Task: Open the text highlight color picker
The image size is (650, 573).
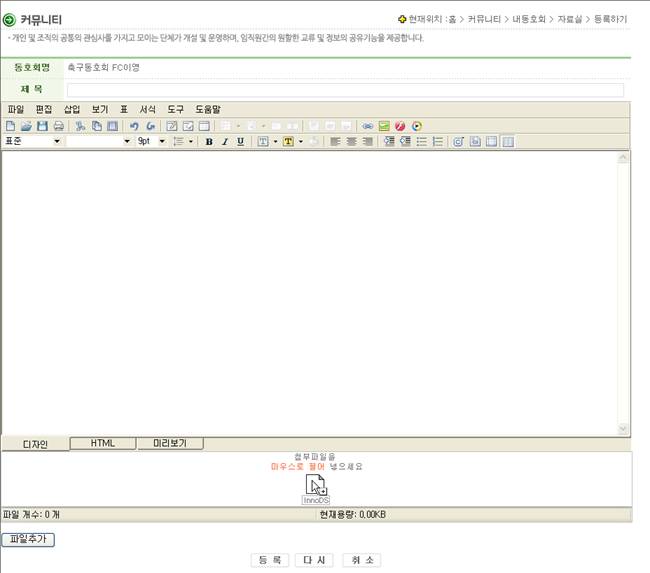Action: click(x=289, y=142)
